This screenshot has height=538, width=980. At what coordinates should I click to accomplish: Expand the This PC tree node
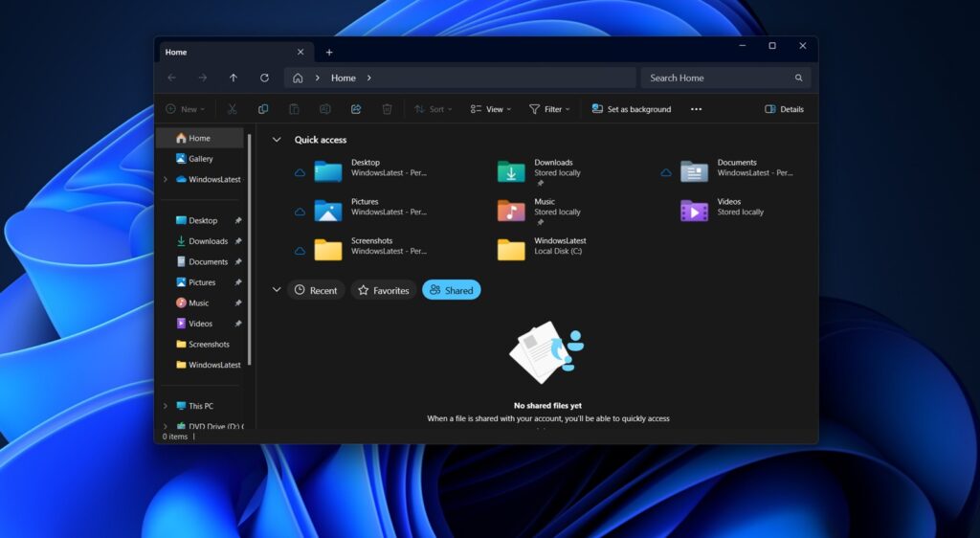[166, 406]
